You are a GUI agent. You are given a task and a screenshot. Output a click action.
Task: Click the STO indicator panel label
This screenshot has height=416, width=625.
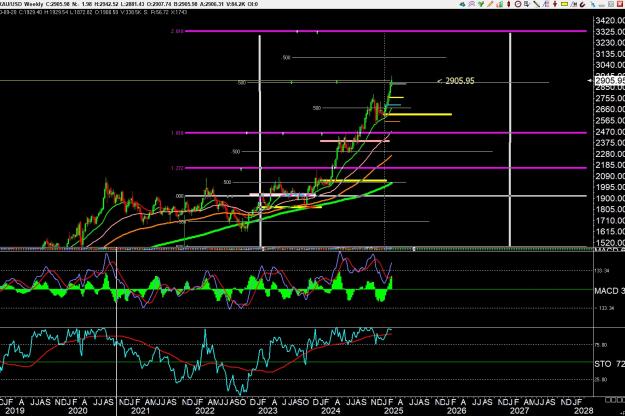(x=609, y=364)
